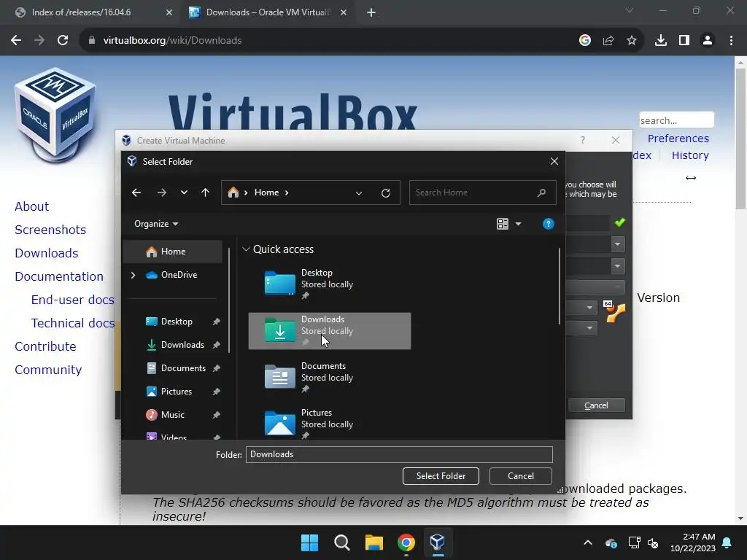Click the Home icon in address bar

pos(233,192)
